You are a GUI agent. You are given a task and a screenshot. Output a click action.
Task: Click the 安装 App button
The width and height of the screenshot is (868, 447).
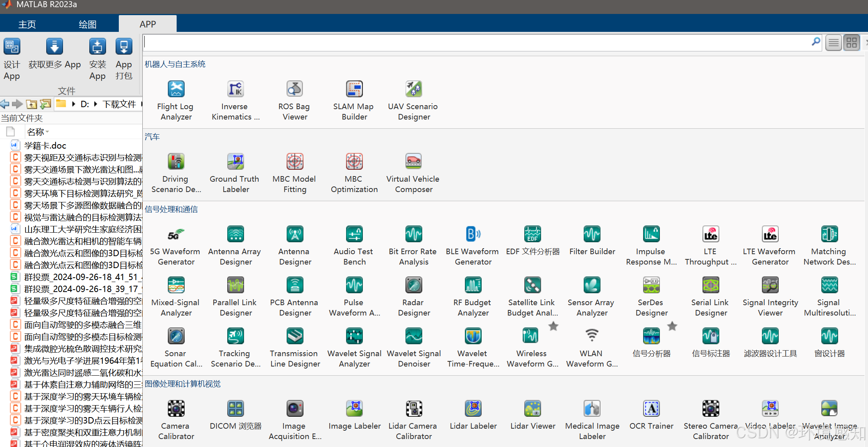(97, 59)
